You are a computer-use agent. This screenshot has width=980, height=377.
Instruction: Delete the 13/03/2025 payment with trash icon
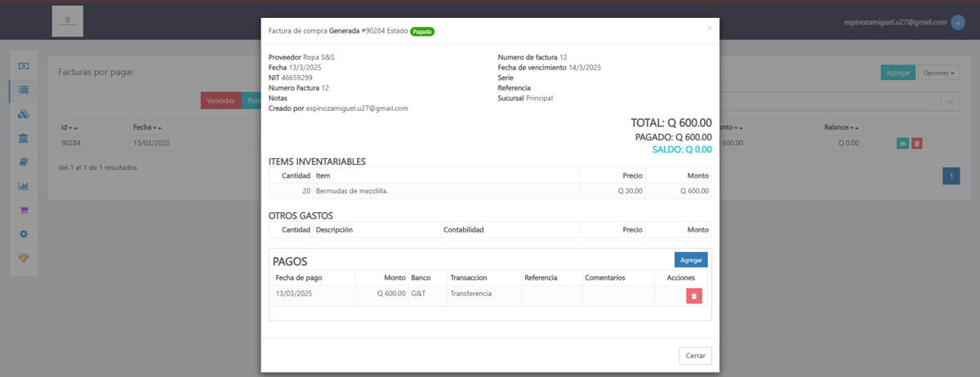click(x=693, y=296)
